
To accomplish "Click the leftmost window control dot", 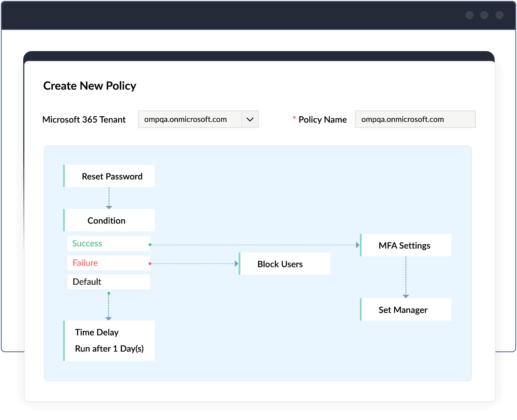I will (x=469, y=15).
